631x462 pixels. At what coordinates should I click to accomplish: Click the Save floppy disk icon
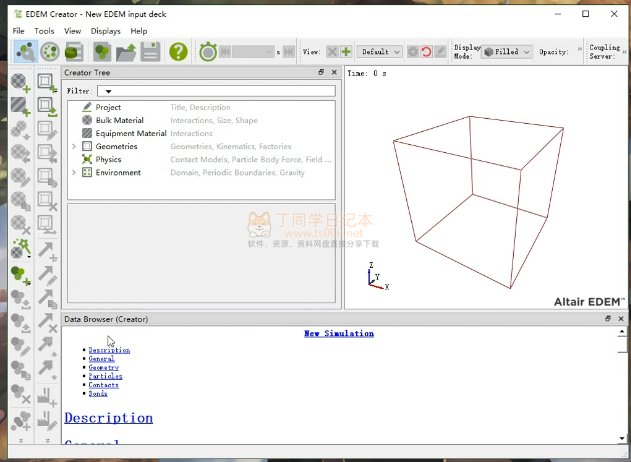tap(151, 51)
